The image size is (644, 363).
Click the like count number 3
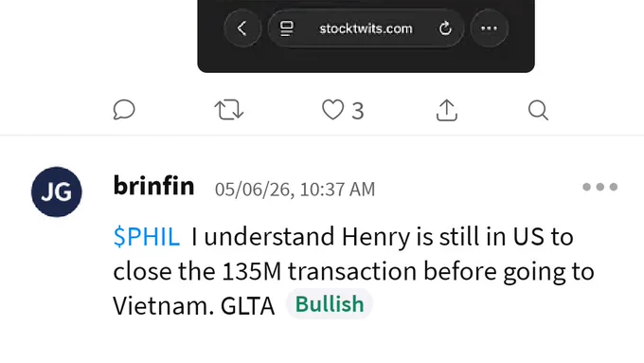pyautogui.click(x=358, y=111)
